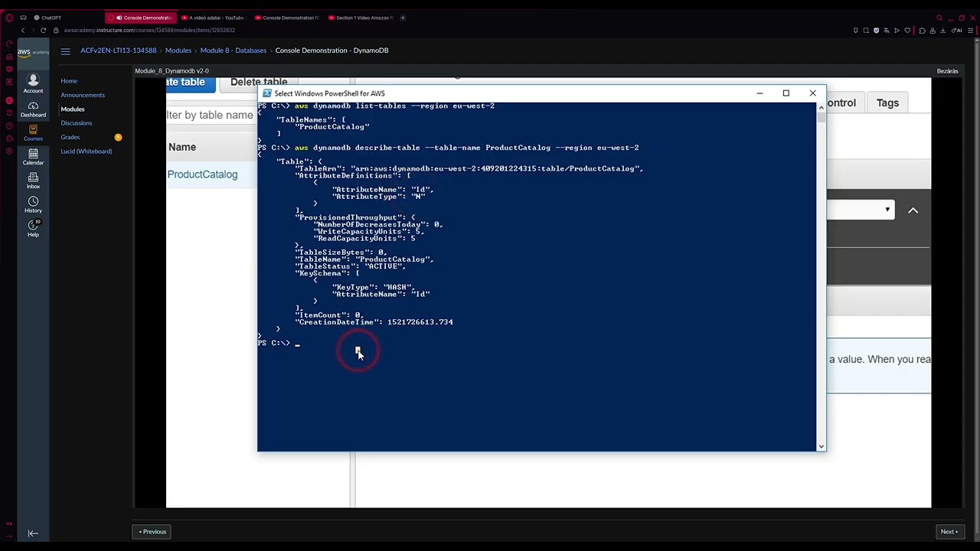
Task: Click the PowerShell scrollbar down arrow
Action: [821, 446]
